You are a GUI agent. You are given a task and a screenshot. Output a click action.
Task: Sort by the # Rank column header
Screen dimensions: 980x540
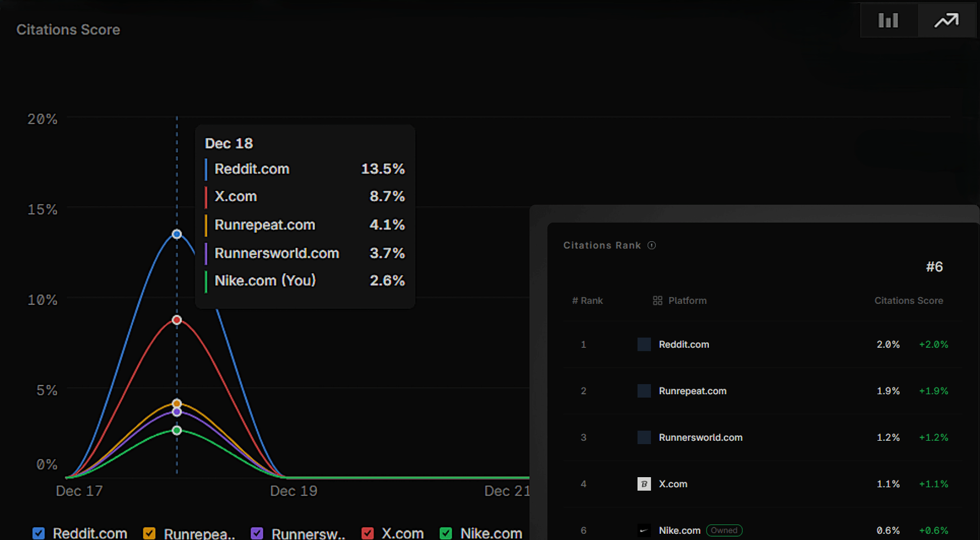(587, 301)
